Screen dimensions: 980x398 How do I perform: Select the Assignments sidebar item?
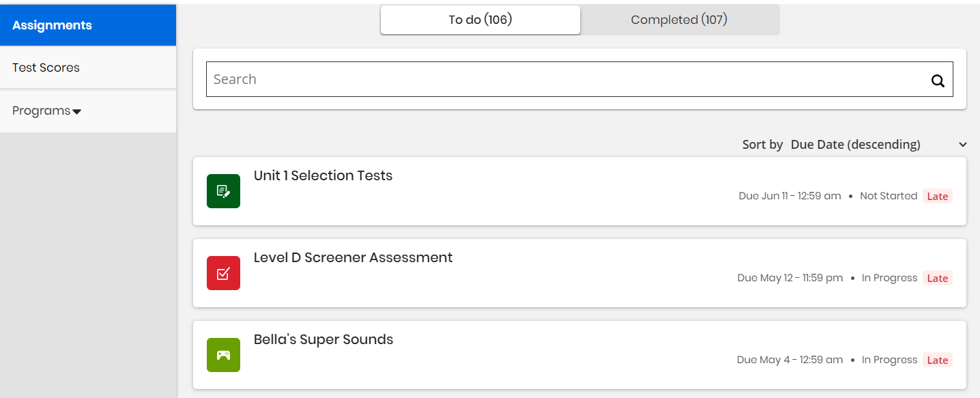pyautogui.click(x=51, y=25)
